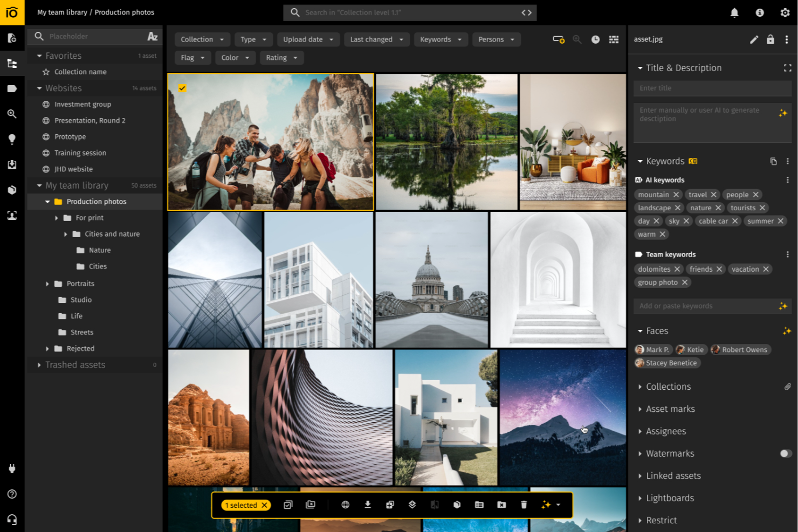
Task: Open the saved searches sidebar icon
Action: (x=12, y=114)
